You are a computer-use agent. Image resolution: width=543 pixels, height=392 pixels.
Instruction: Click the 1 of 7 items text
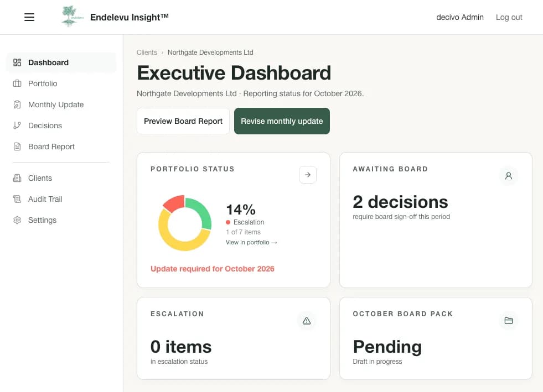tap(243, 232)
